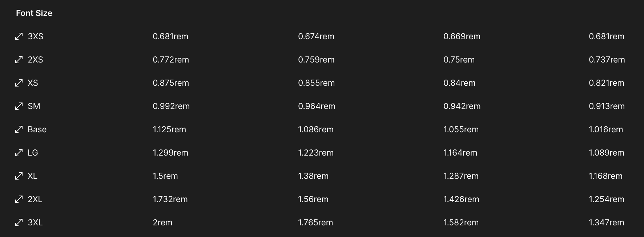Viewport: 644px width, 237px height.
Task: Click the resize icon beside SM
Action: tap(19, 106)
